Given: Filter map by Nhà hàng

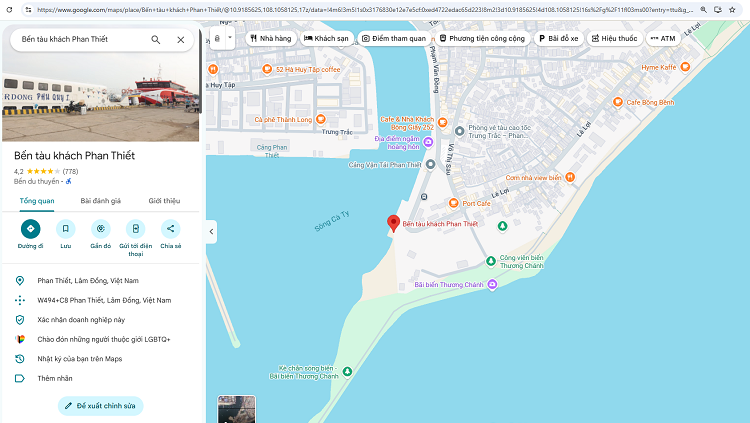Looking at the screenshot, I should (x=271, y=38).
